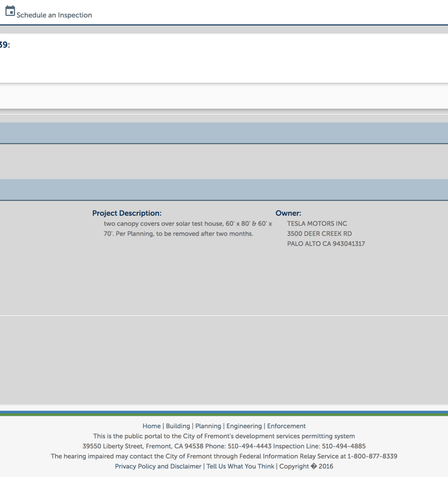Click Tell Us What You Think
The image size is (448, 477).
click(x=240, y=466)
